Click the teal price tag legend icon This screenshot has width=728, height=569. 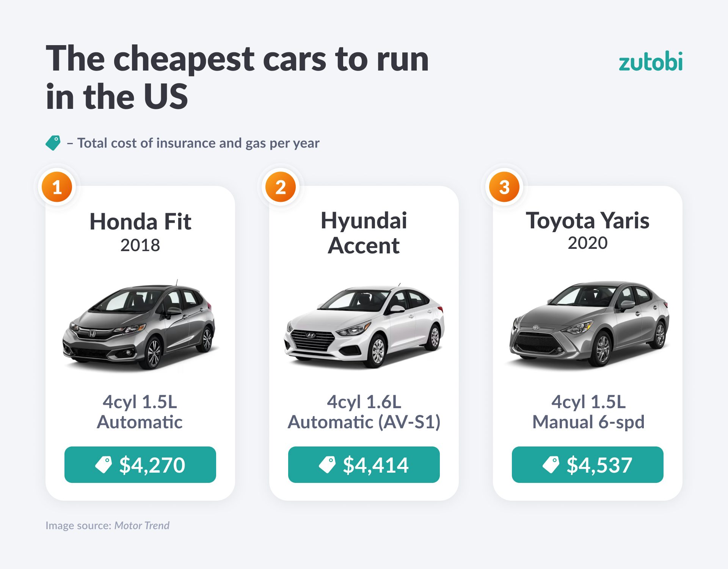pyautogui.click(x=53, y=143)
